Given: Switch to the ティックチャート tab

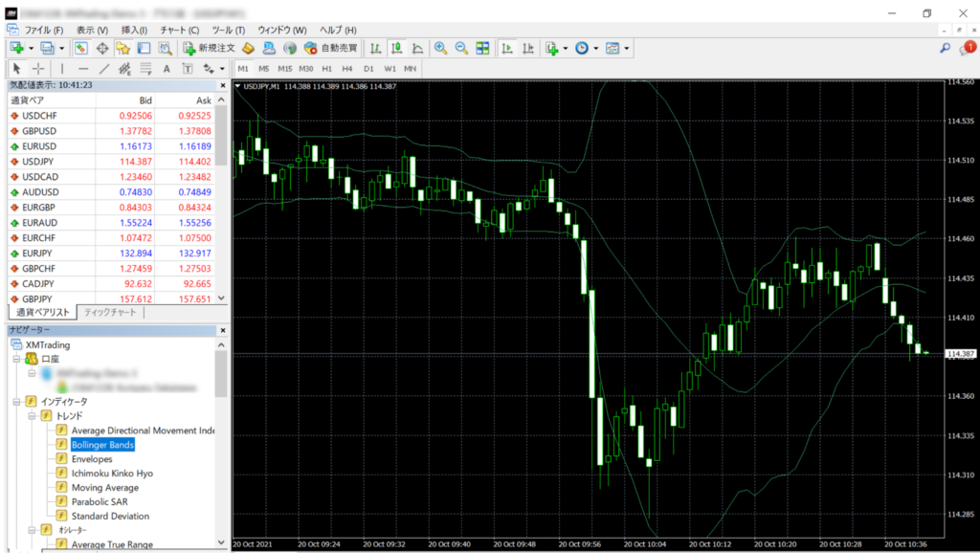Looking at the screenshot, I should click(110, 312).
